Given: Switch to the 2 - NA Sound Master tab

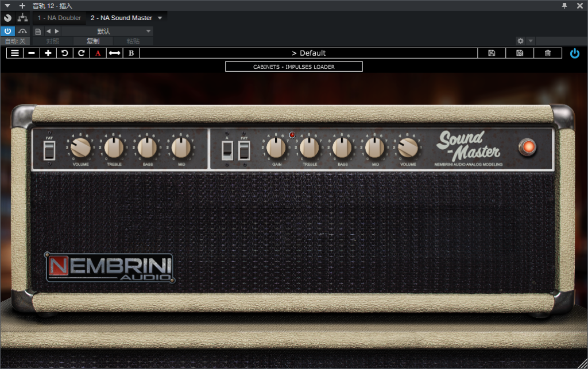Looking at the screenshot, I should [121, 18].
